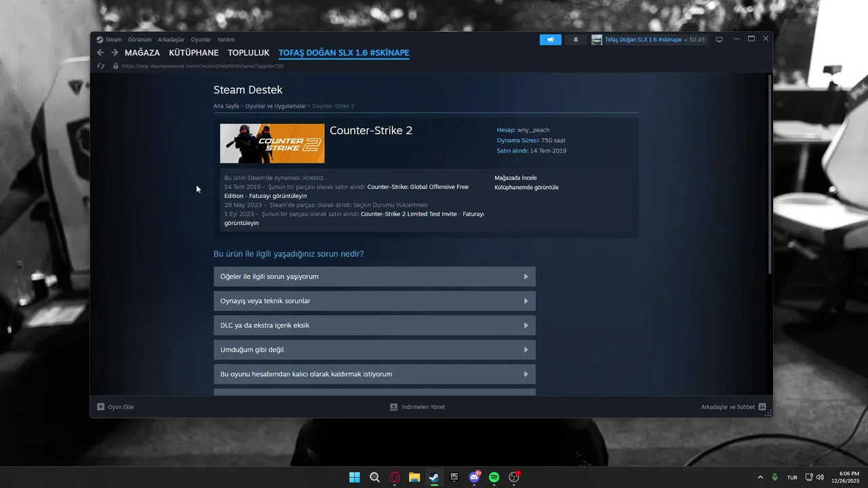
Task: Click the volume speaker tray icon
Action: tap(820, 477)
